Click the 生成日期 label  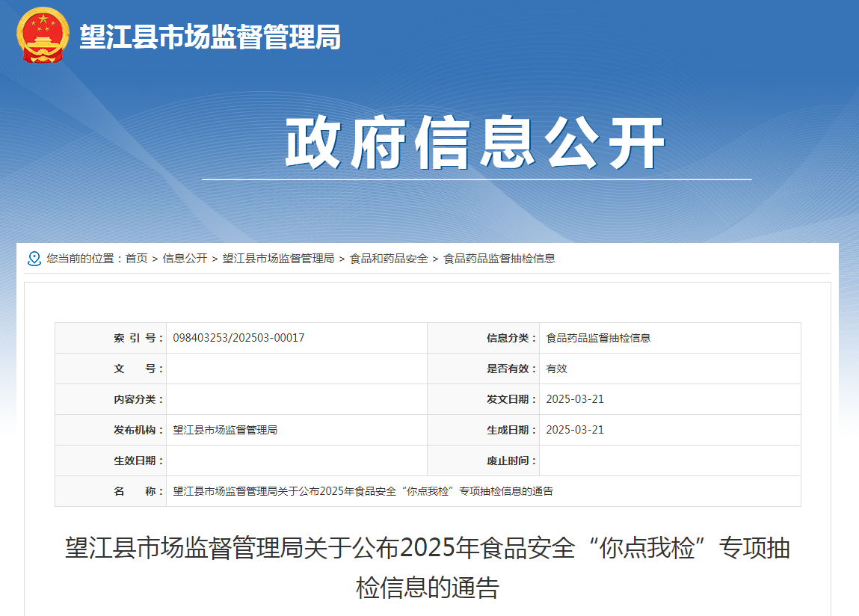(x=511, y=430)
